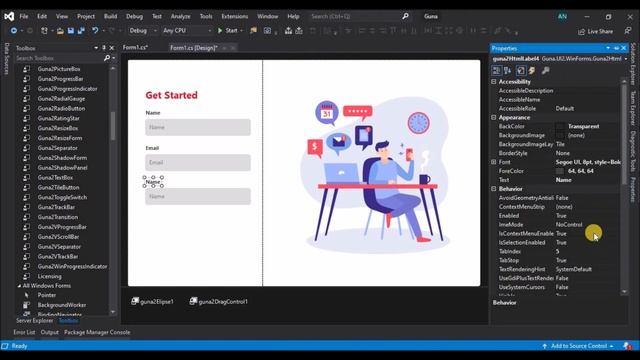Open the Project menu
Image resolution: width=640 pixels, height=360 pixels.
86,16
